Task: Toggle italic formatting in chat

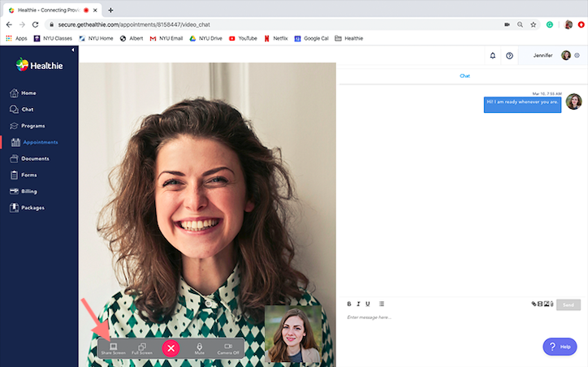Action: pos(358,304)
